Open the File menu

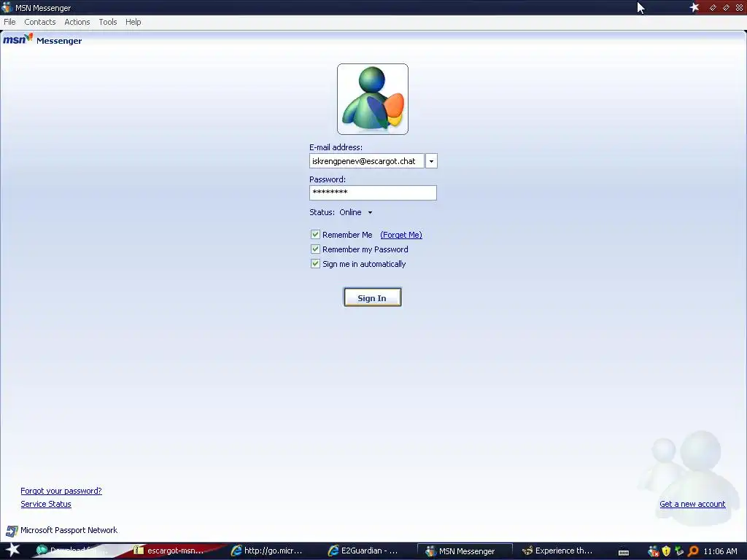pyautogui.click(x=9, y=22)
